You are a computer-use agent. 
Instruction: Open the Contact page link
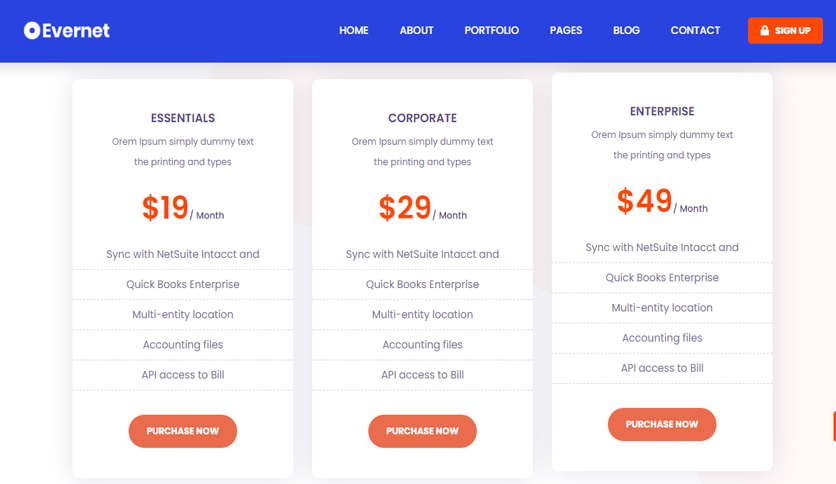click(x=695, y=30)
